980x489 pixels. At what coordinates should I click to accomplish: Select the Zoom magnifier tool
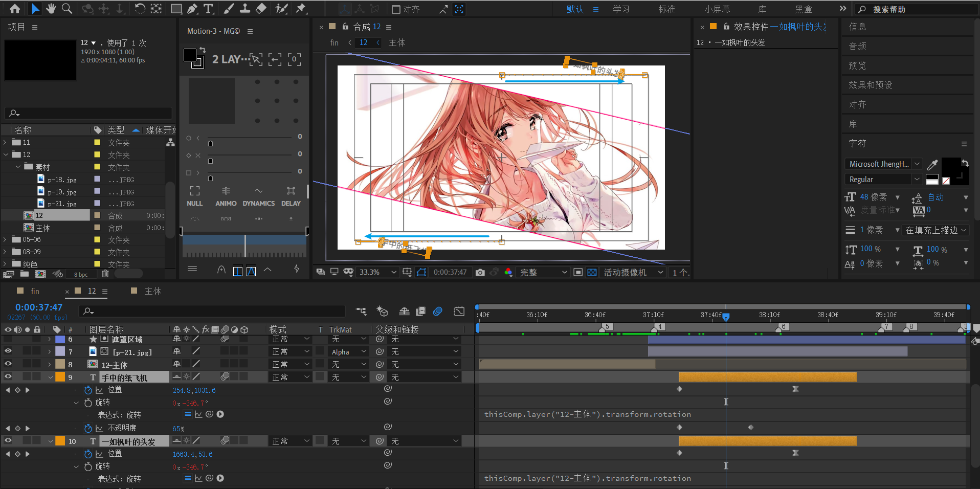pos(66,9)
